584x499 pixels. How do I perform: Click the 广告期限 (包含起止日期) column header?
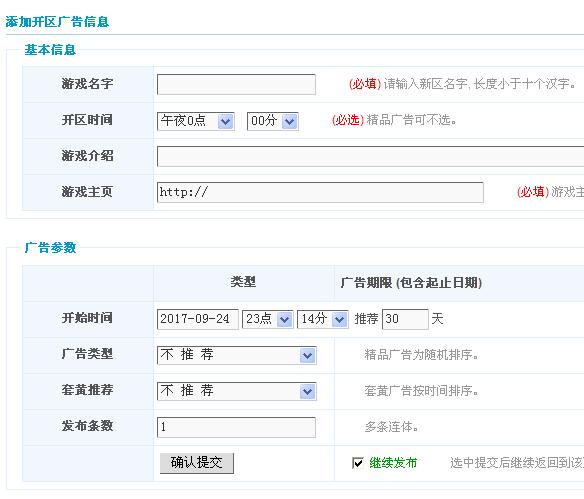(x=411, y=283)
